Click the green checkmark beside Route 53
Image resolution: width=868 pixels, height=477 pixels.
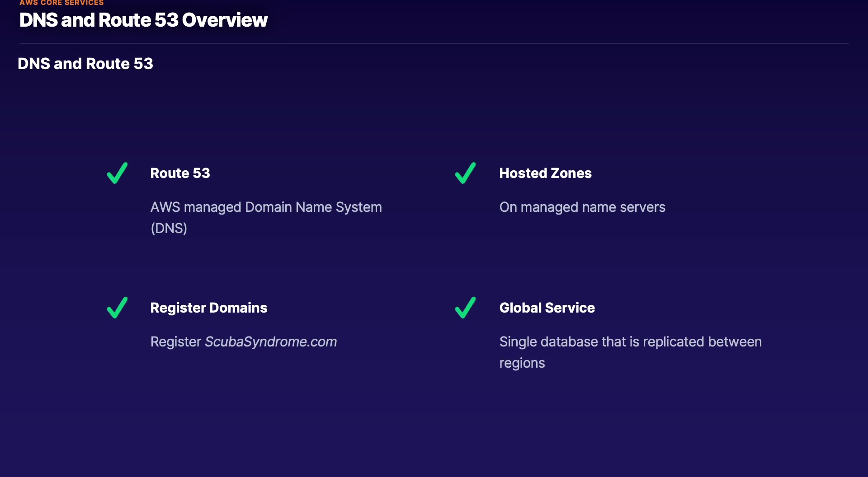(x=117, y=173)
